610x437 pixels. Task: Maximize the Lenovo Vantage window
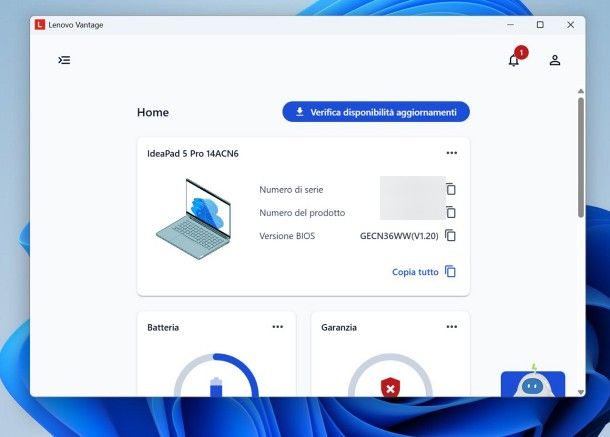540,25
